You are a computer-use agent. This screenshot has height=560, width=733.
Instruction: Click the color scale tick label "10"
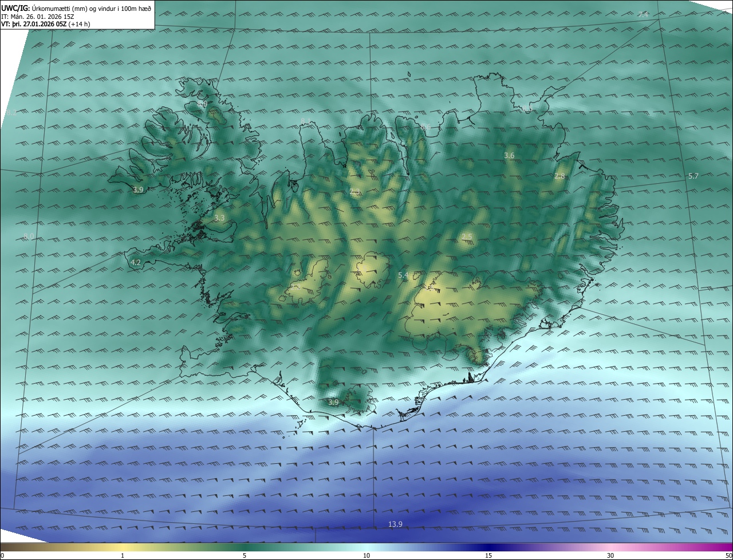366,555
